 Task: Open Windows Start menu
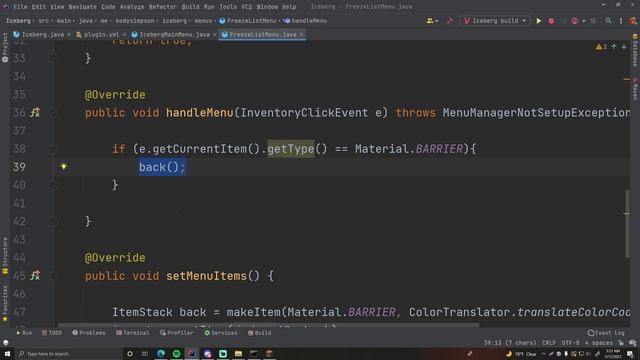7,353
